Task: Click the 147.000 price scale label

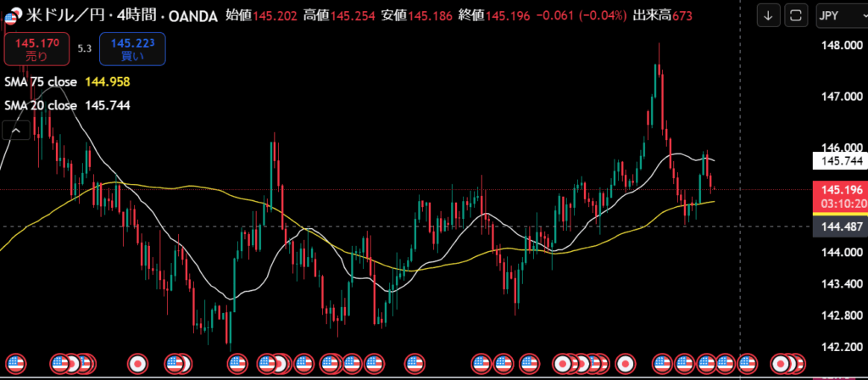Action: coord(840,97)
